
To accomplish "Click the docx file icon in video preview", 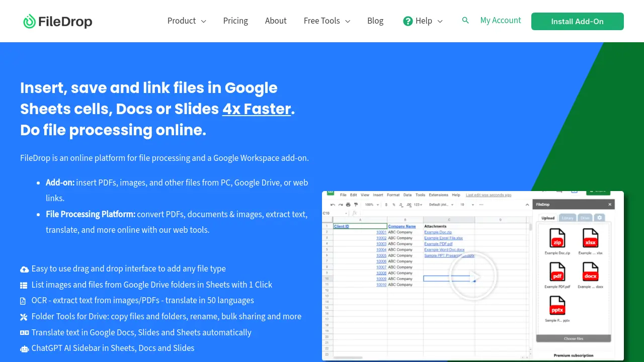I will pos(590,272).
